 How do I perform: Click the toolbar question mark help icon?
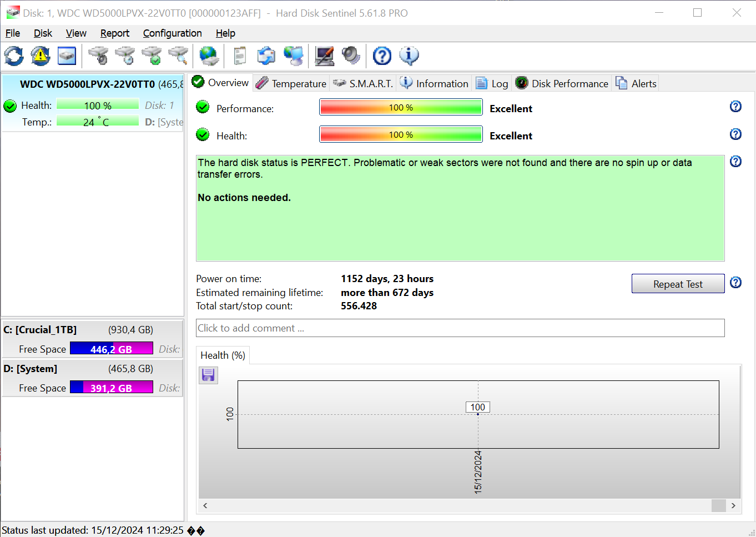(x=382, y=56)
